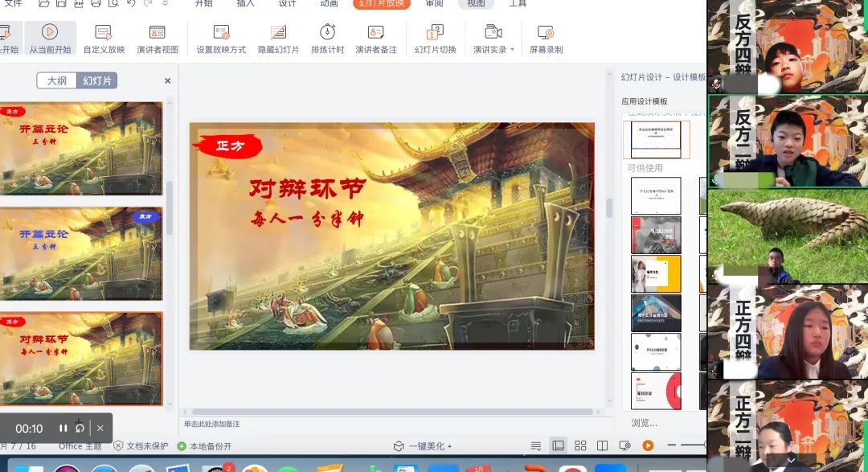
Task: Open the 工具 ribbon tab
Action: (518, 3)
